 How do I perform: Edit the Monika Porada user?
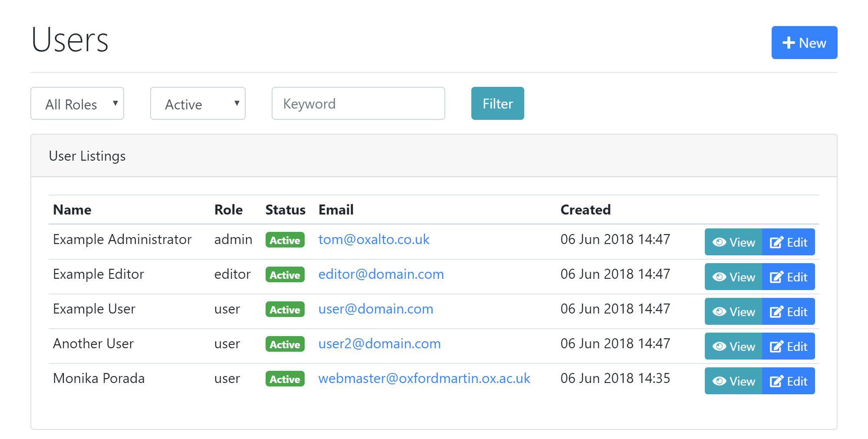788,381
